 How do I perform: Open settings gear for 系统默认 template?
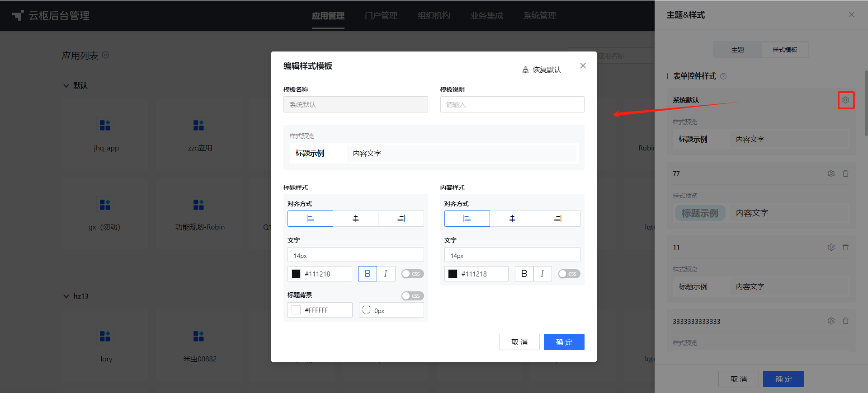click(x=846, y=100)
